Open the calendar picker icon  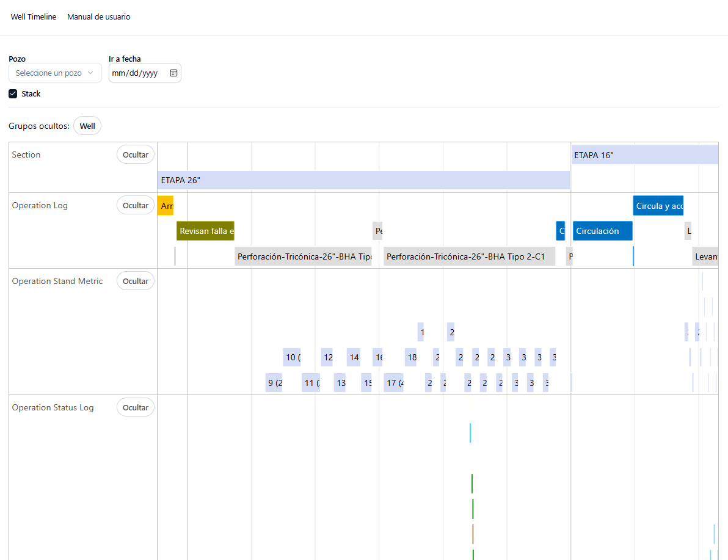(173, 73)
